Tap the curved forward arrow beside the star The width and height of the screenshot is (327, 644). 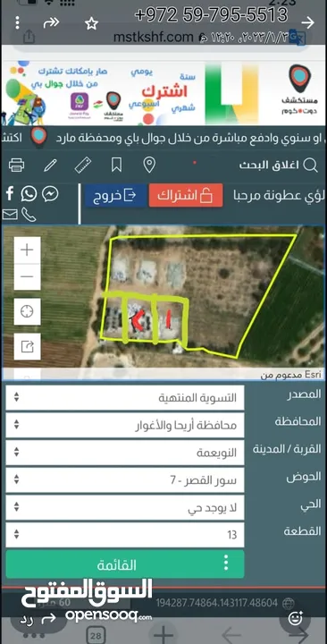[51, 23]
